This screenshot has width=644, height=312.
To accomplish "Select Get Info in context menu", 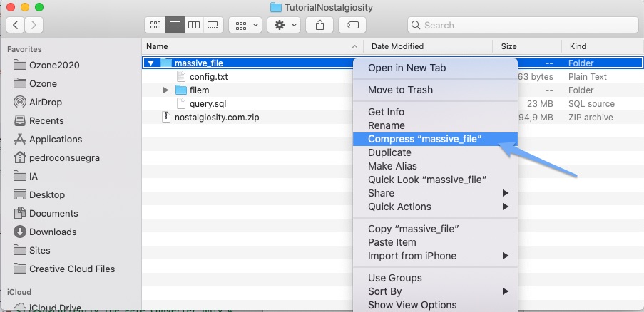I will coord(386,112).
